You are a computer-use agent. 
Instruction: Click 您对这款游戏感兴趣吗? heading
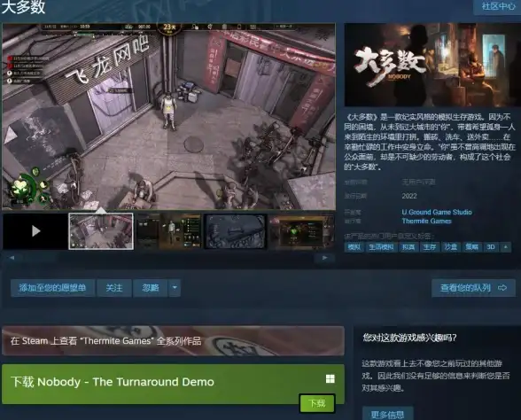[409, 338]
